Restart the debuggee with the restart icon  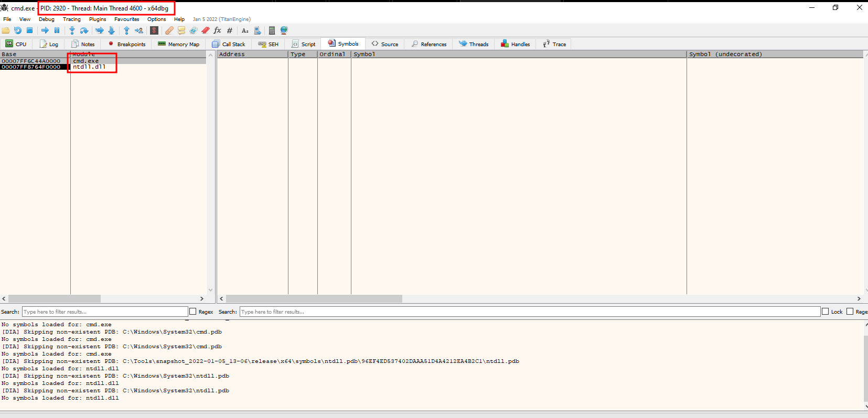pyautogui.click(x=18, y=30)
